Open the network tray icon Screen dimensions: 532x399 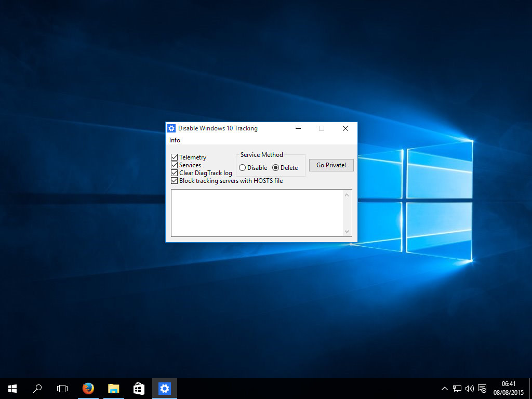tap(457, 388)
